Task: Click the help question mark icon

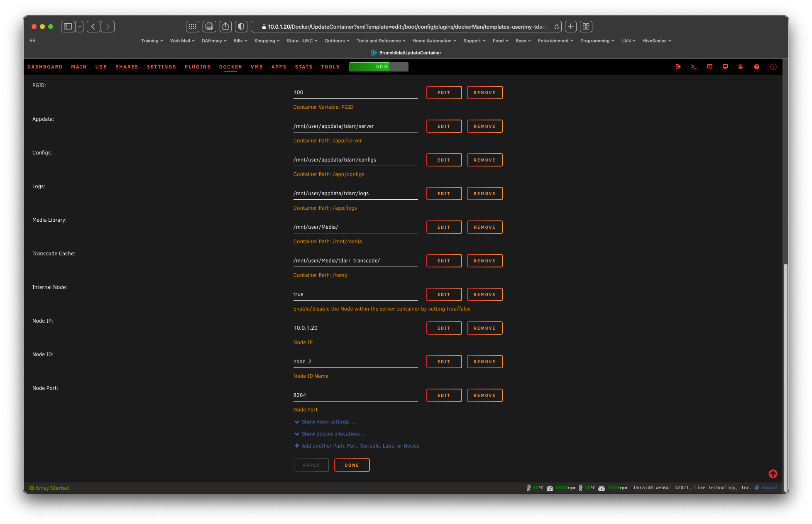Action: (x=757, y=67)
